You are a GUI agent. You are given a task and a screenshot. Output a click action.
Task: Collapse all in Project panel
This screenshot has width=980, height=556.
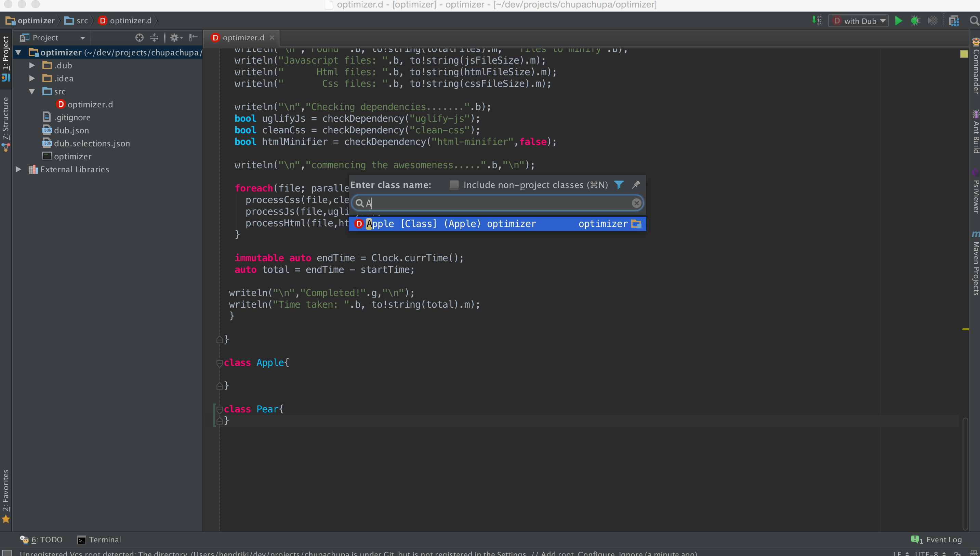click(154, 37)
